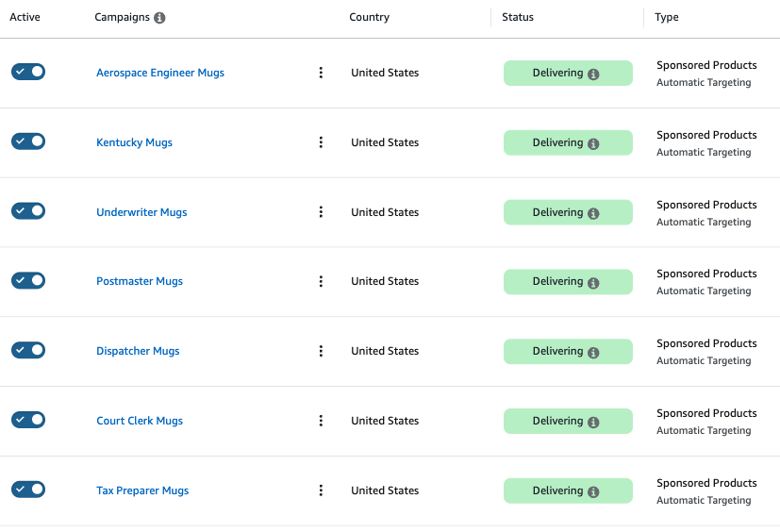The image size is (780, 532).
Task: Click info icon in Postmaster Mugs Delivering status
Action: click(593, 283)
